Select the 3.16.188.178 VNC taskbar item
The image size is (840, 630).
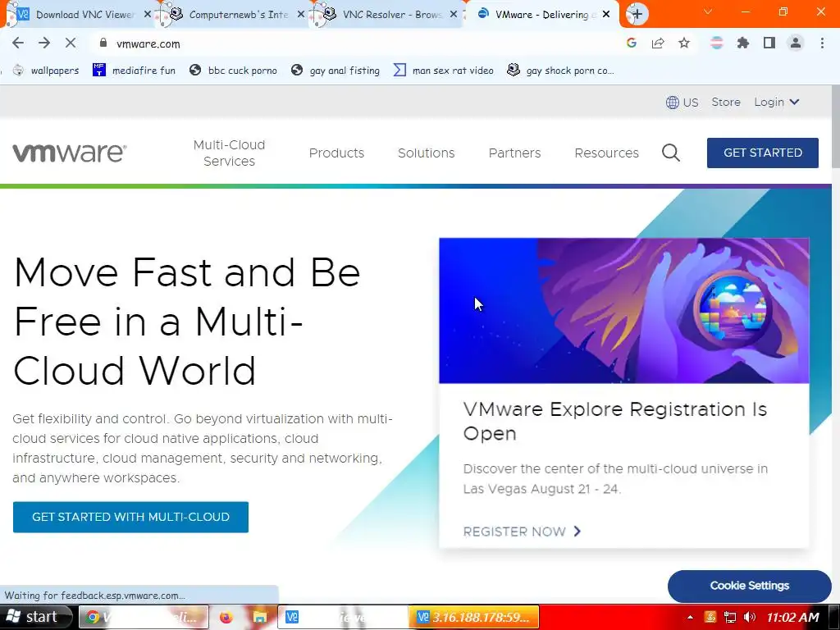[x=473, y=617]
